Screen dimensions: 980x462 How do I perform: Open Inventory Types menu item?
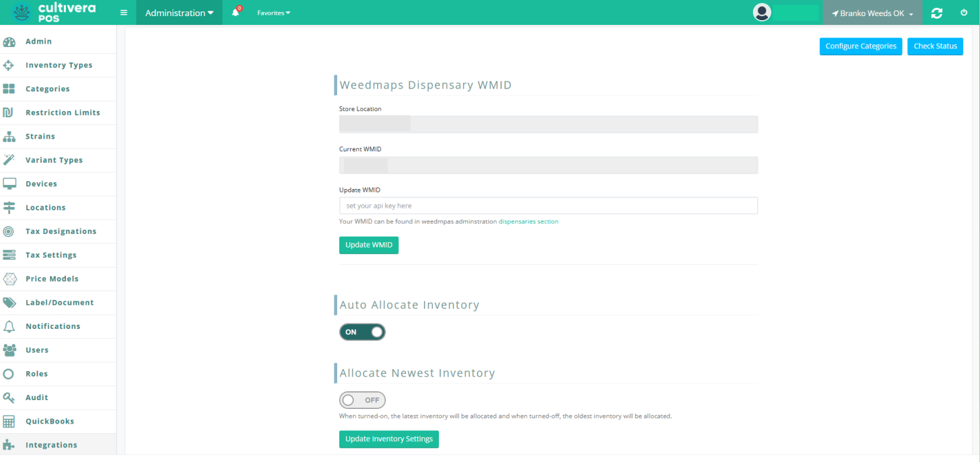tap(59, 65)
